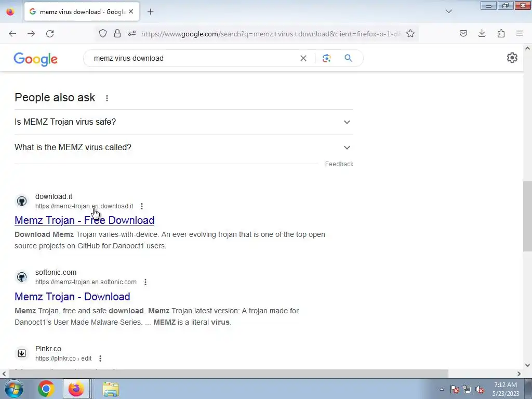Click the memz-trojan.en.download.it URL text
Screen dimensions: 532x399
(x=84, y=206)
